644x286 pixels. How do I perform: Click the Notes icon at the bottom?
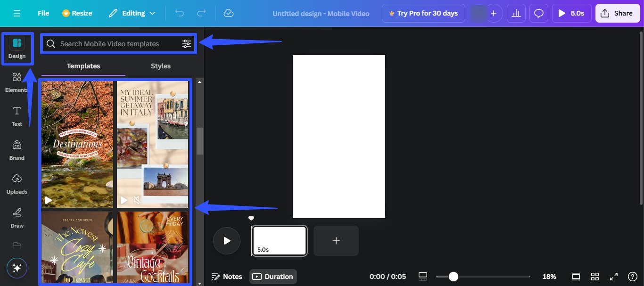215,277
